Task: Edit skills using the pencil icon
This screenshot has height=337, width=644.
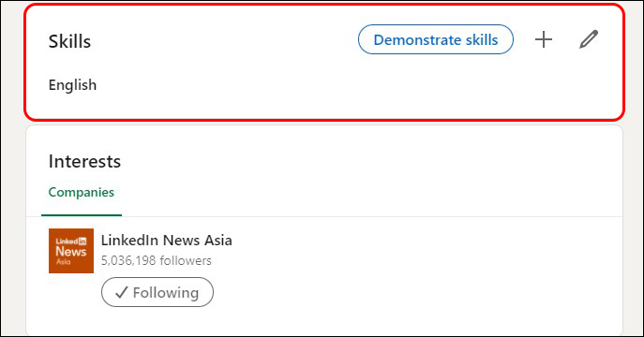Action: click(589, 39)
